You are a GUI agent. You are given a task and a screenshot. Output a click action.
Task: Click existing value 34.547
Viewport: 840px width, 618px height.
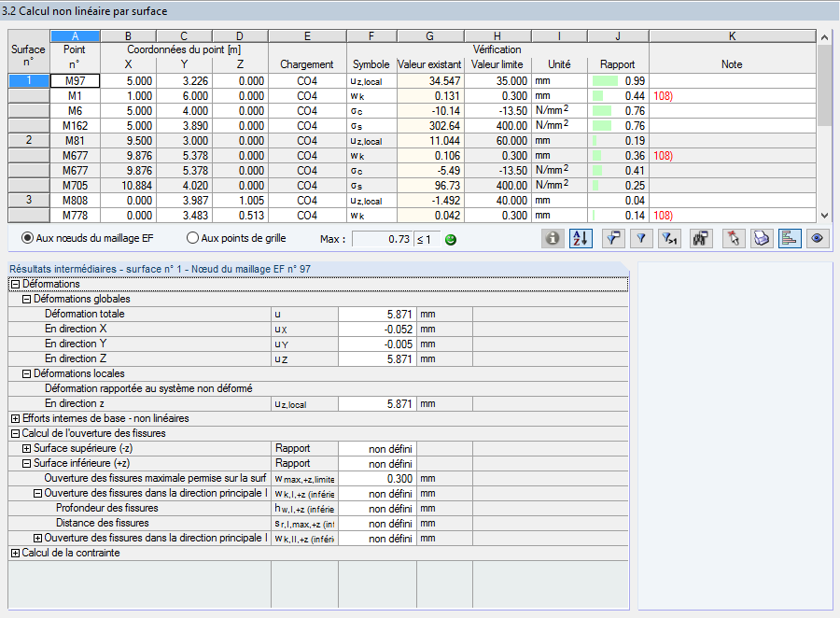[430, 81]
